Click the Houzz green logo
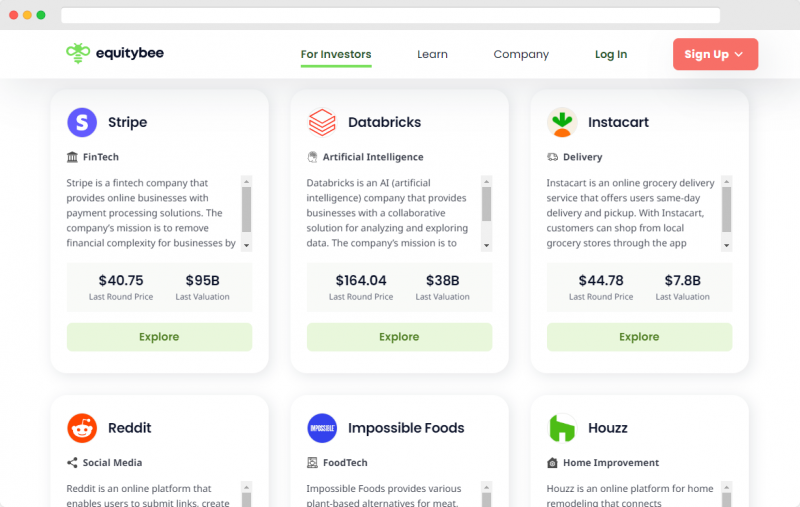 point(562,428)
